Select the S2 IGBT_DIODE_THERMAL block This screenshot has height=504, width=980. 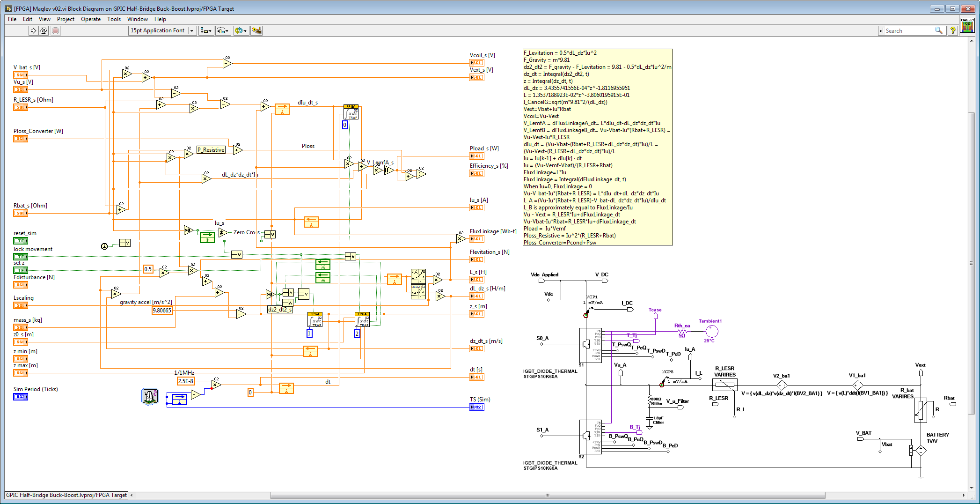click(x=591, y=437)
